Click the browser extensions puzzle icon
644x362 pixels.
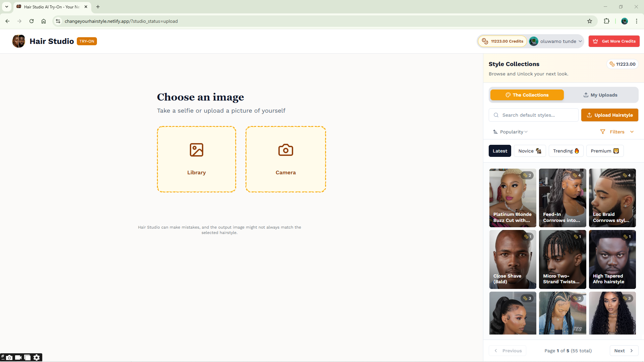606,21
